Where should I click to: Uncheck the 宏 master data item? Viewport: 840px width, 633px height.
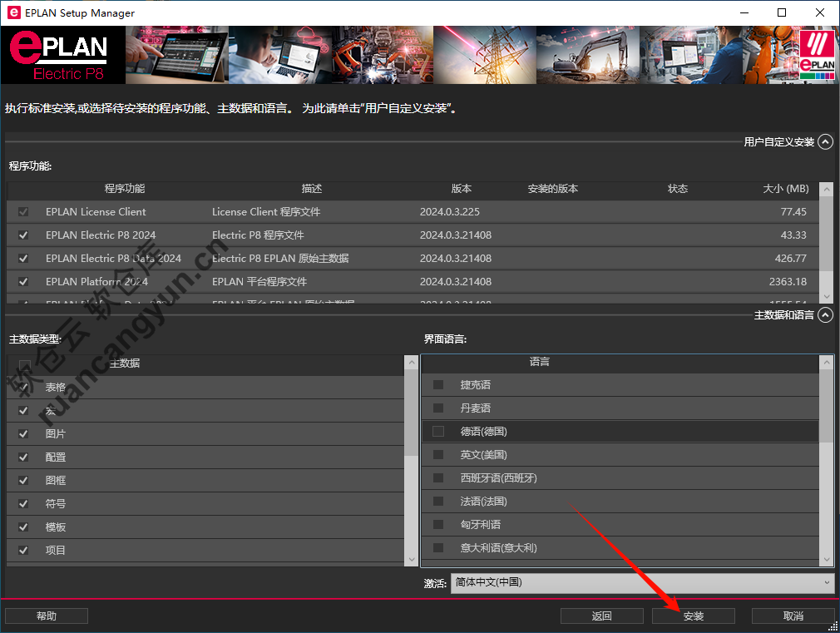(x=23, y=410)
